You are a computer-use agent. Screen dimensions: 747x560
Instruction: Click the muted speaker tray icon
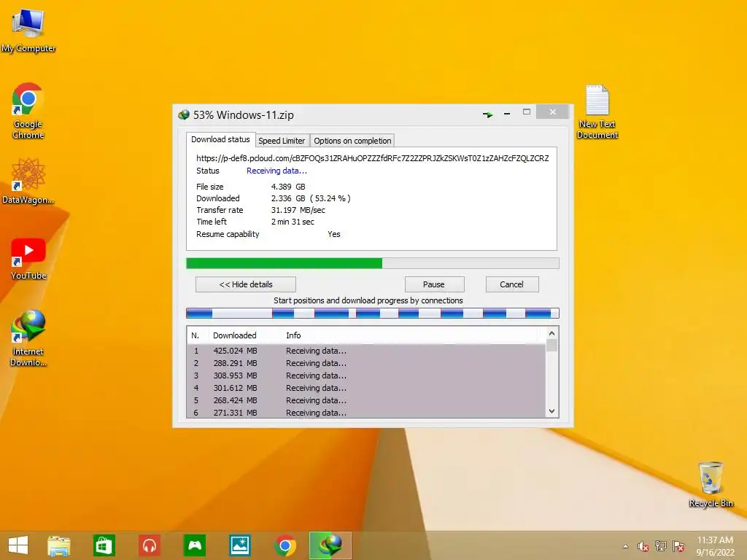pyautogui.click(x=643, y=546)
